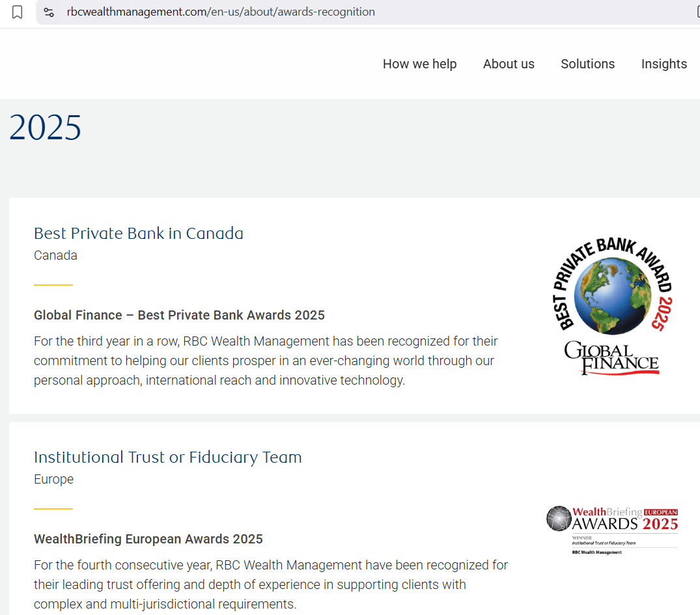Click the Global Finance Best Private Bank Award logo

tap(612, 307)
